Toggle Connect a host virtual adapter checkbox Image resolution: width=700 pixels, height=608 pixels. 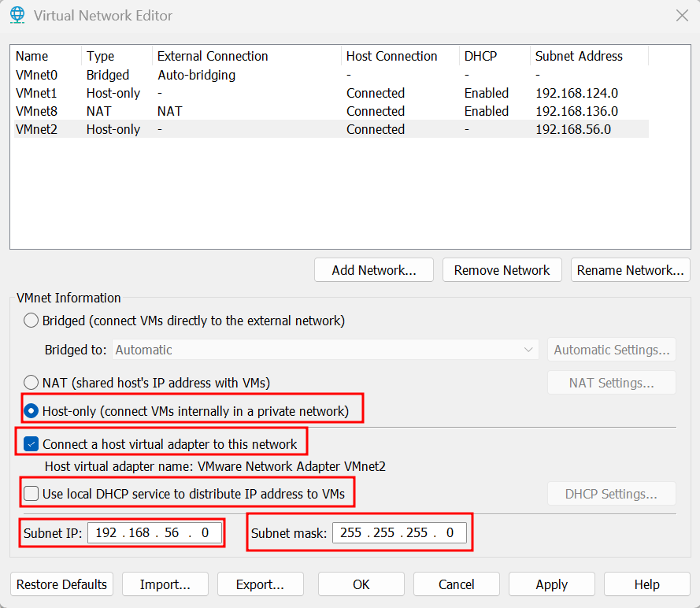(31, 444)
